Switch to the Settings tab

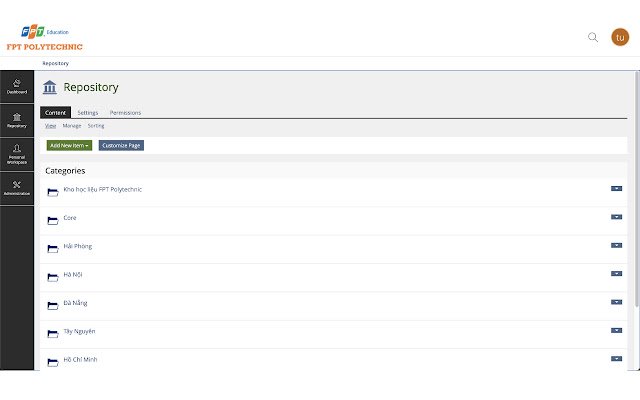(x=88, y=113)
